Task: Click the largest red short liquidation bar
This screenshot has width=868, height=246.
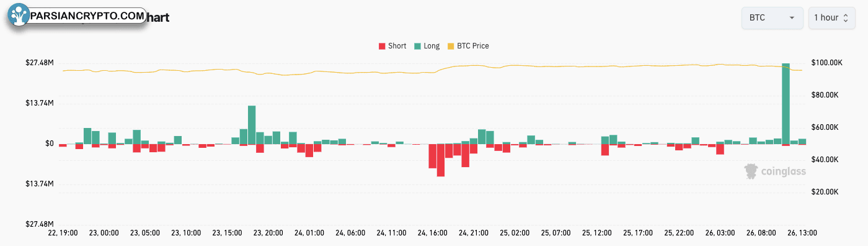Action: pos(441,160)
